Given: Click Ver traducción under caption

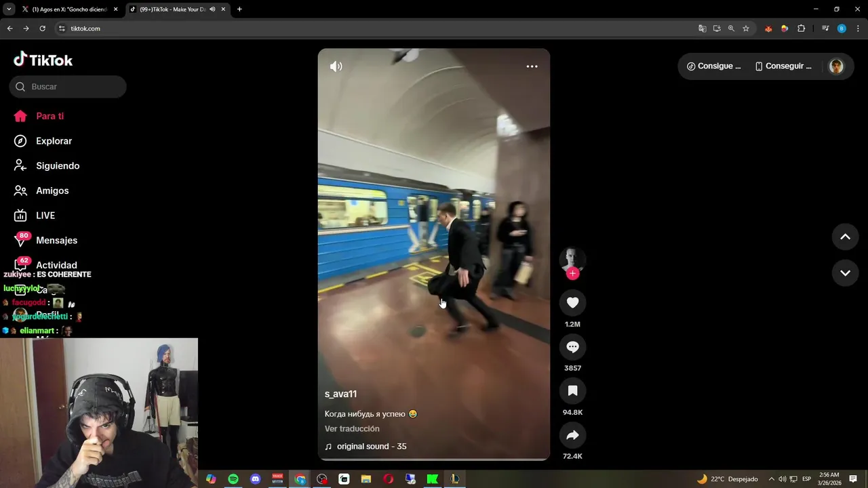Looking at the screenshot, I should pos(352,429).
